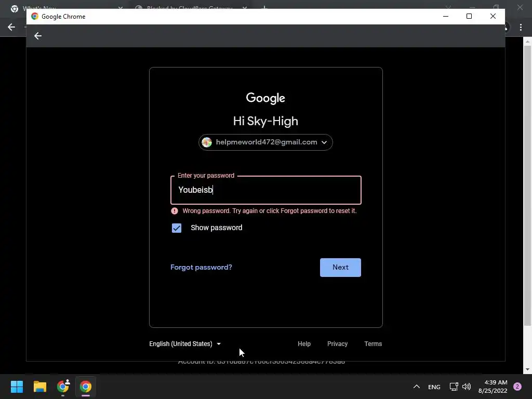The width and height of the screenshot is (532, 399).
Task: Open File Explorer from the taskbar
Action: point(39,387)
